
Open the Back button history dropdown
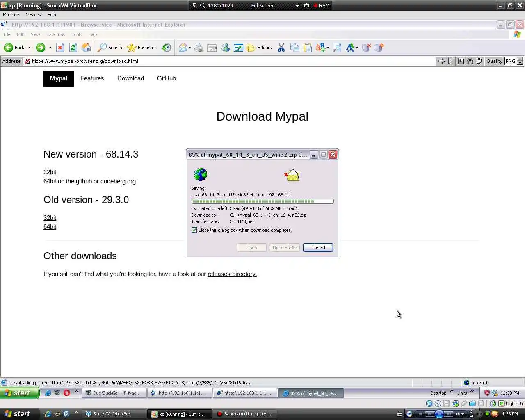(x=29, y=48)
